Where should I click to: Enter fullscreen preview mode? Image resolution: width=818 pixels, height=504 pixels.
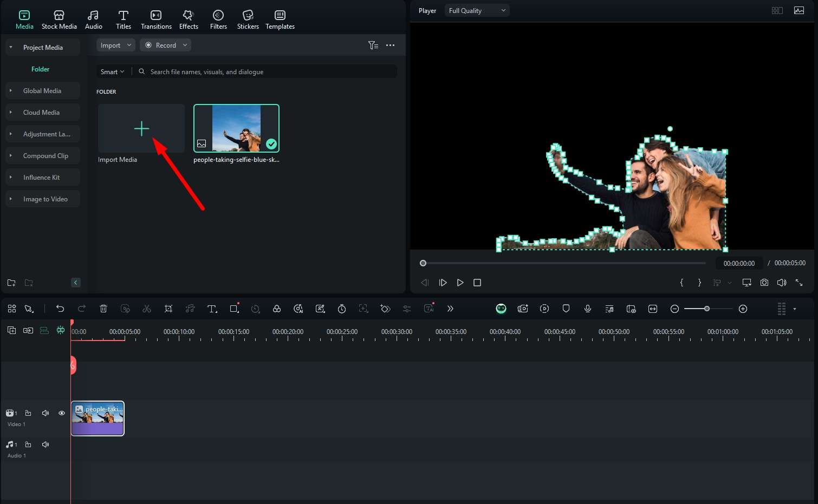click(x=799, y=283)
